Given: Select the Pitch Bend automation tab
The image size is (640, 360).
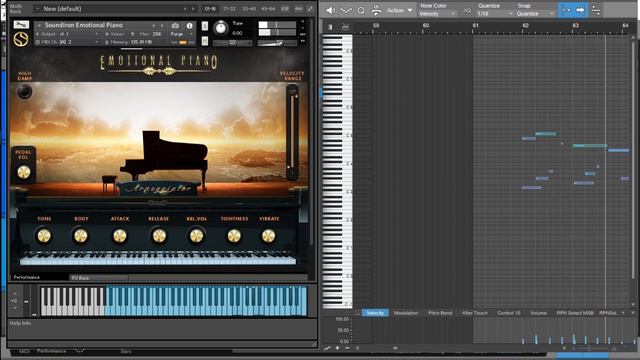Looking at the screenshot, I should click(440, 313).
